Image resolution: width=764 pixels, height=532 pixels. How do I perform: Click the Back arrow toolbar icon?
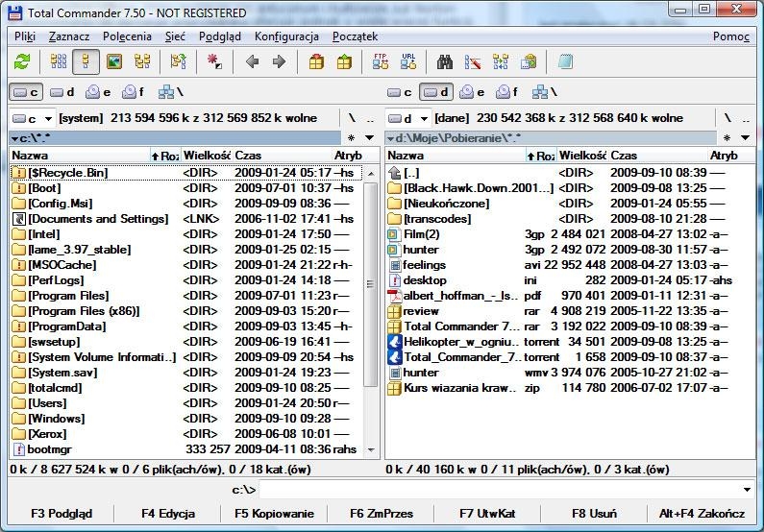253,61
